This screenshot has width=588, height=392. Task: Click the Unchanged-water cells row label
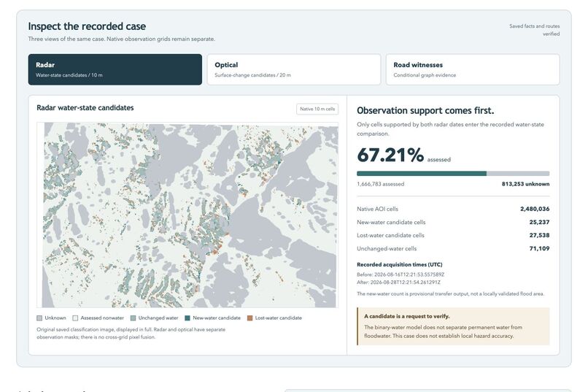point(387,248)
